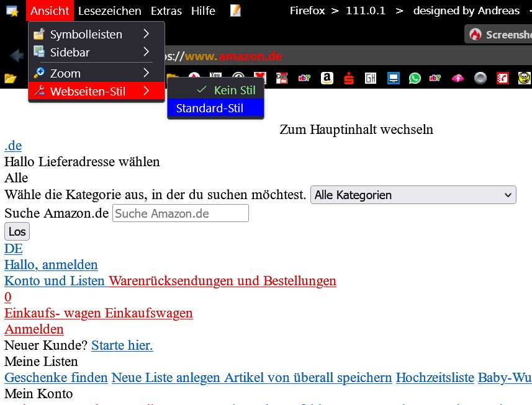Open the Extras menu
This screenshot has height=405, width=532.
coord(166,11)
